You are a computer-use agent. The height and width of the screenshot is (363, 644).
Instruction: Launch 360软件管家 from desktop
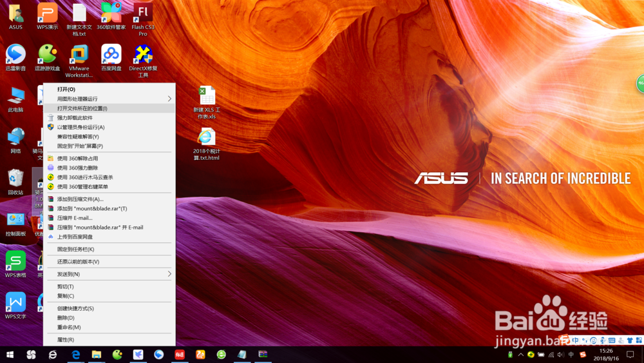pos(111,17)
